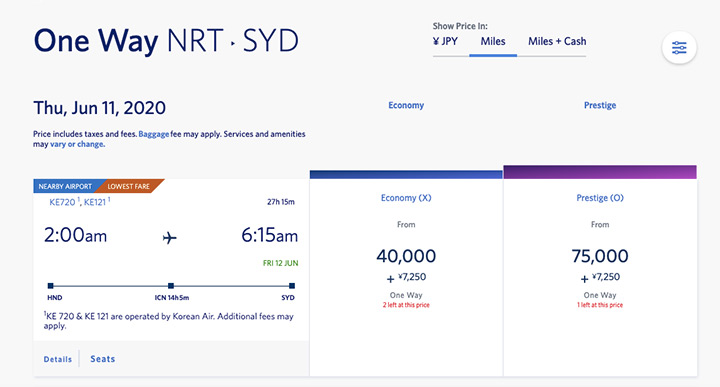Click the '2 left at this price' notice

[406, 305]
